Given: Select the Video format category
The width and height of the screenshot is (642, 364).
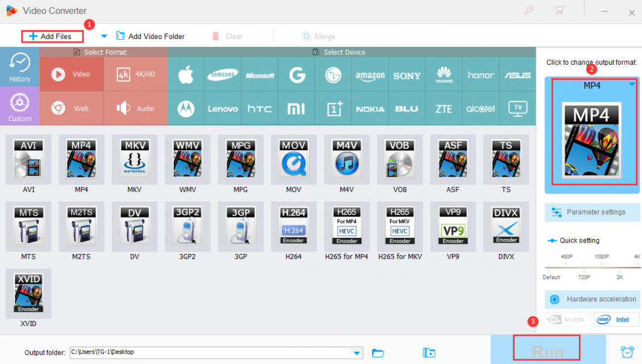Looking at the screenshot, I should point(72,74).
